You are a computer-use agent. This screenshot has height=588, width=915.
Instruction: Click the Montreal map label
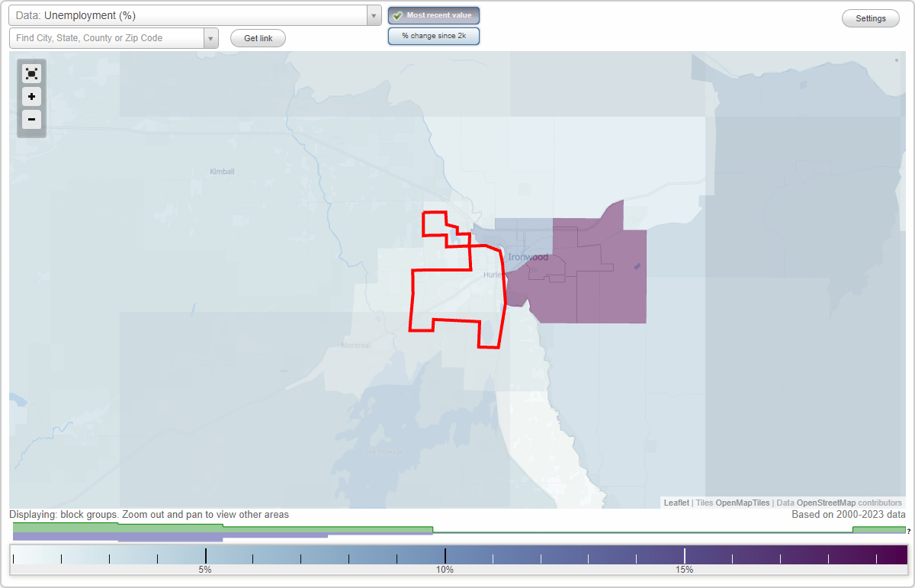click(355, 345)
